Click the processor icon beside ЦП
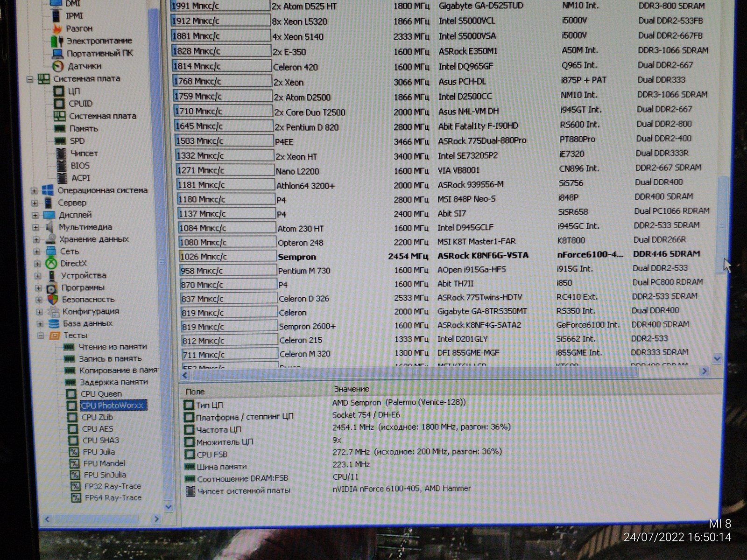747x560 pixels. (59, 91)
